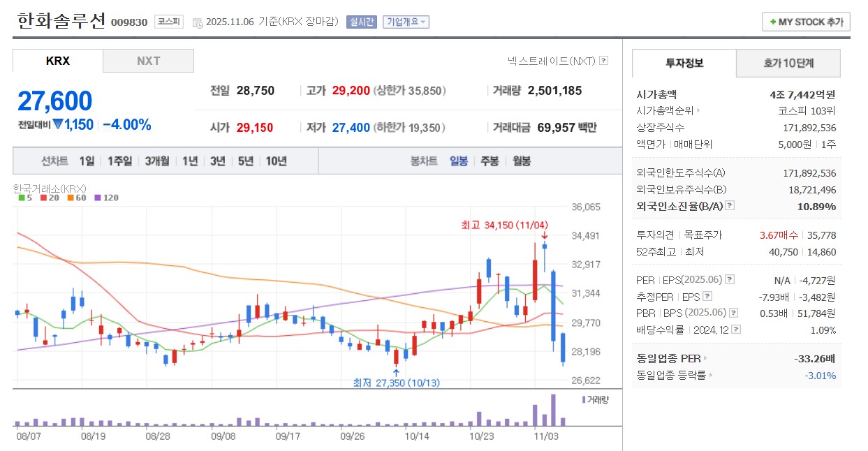Click the 추정PER EPS help icon
This screenshot has height=451, width=868.
coord(707,296)
